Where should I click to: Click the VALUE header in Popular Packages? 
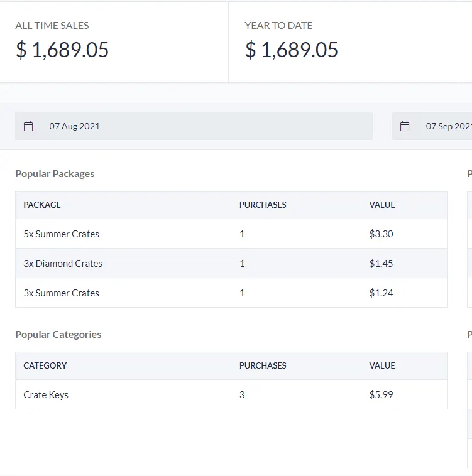click(x=382, y=205)
